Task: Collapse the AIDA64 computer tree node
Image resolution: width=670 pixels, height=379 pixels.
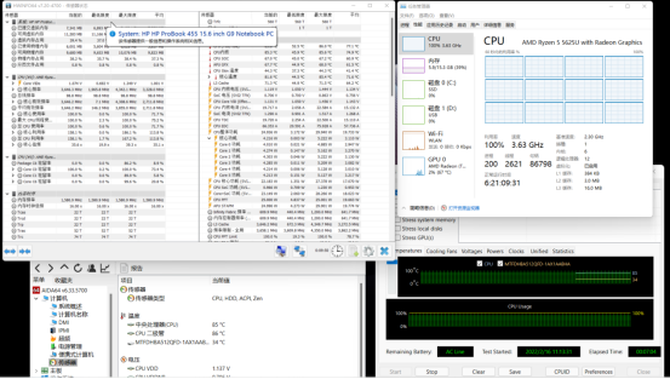Action: coord(37,298)
